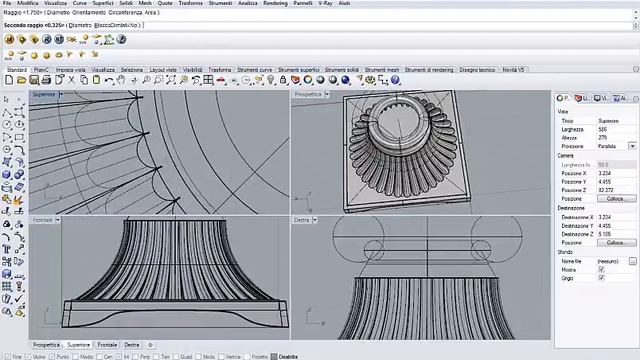Click the red car icon in toolbar
This screenshot has height=360, width=640.
coord(221,80)
